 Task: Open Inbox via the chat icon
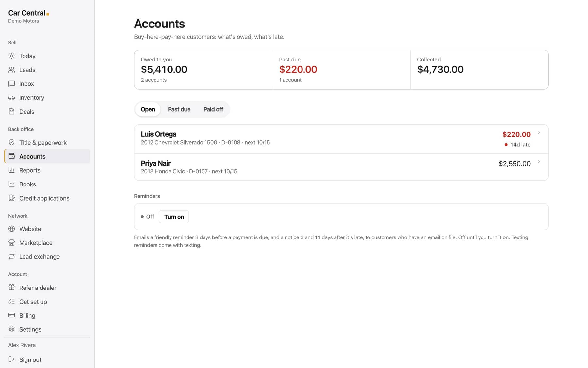point(11,84)
